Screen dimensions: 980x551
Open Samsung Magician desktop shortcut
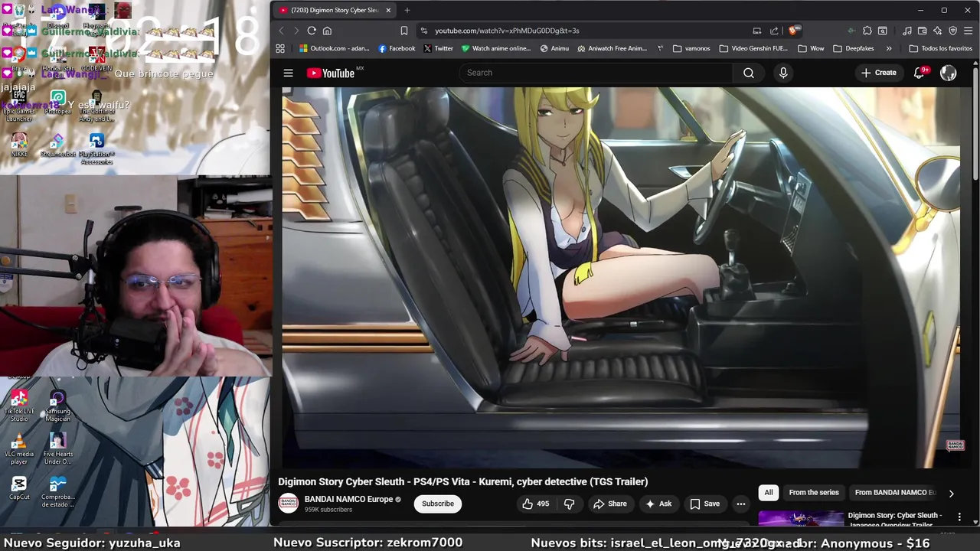point(57,406)
